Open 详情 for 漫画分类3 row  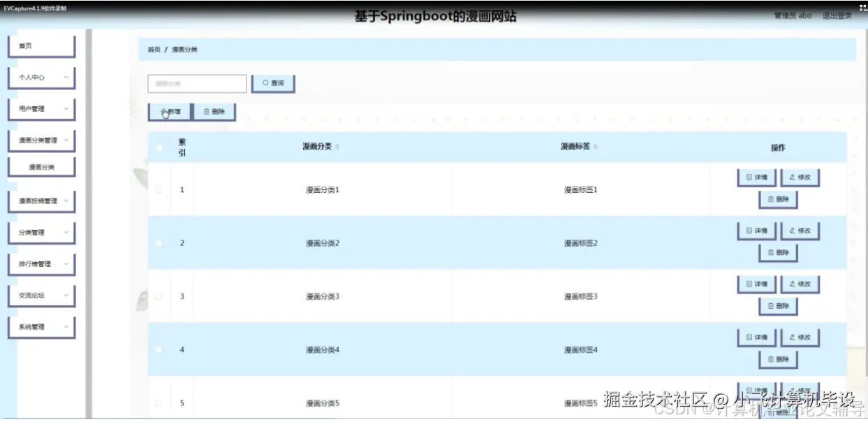point(757,284)
